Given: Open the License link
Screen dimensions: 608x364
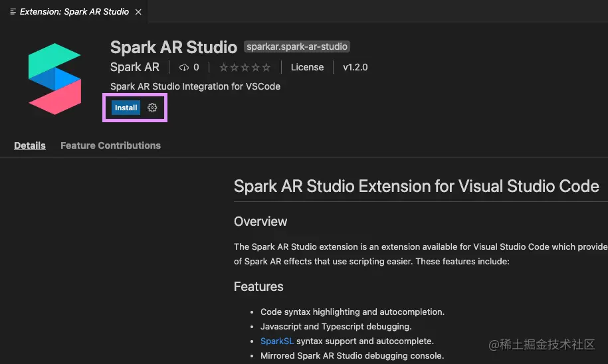Looking at the screenshot, I should pyautogui.click(x=307, y=67).
